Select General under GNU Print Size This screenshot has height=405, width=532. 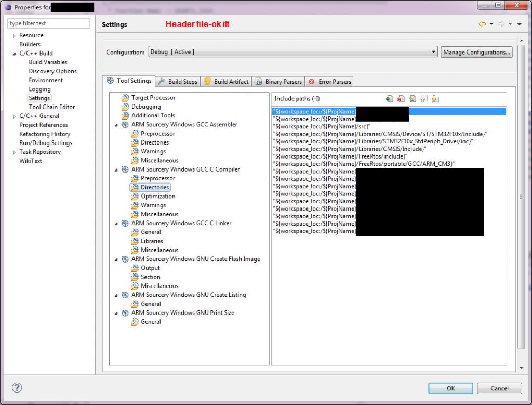[x=151, y=322]
